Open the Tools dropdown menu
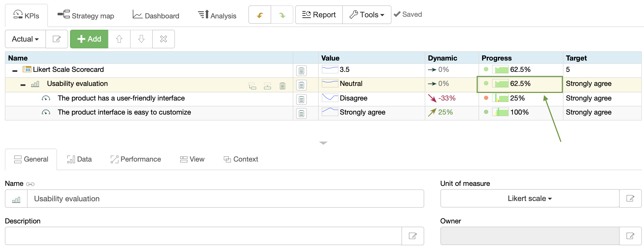The image size is (644, 248). 367,15
